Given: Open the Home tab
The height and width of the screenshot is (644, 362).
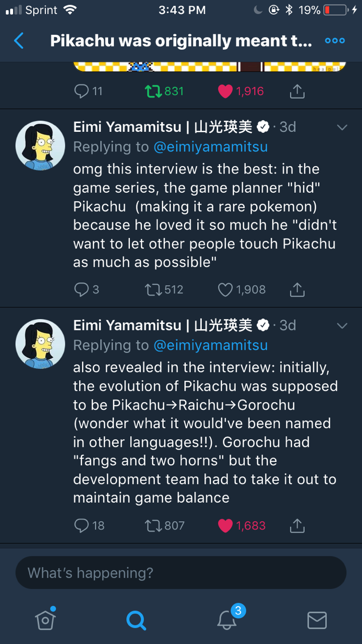Looking at the screenshot, I should coord(45,620).
